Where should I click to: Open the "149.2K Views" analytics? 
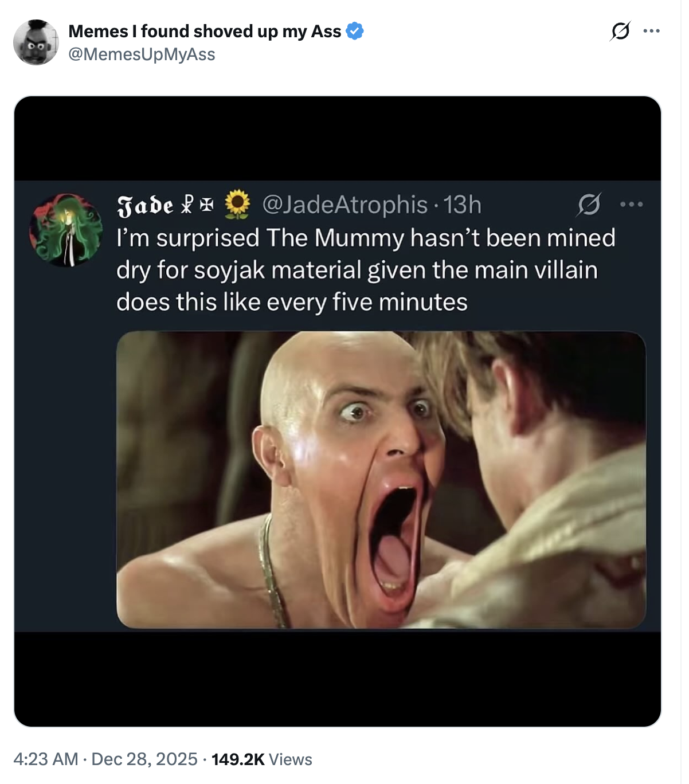click(262, 759)
